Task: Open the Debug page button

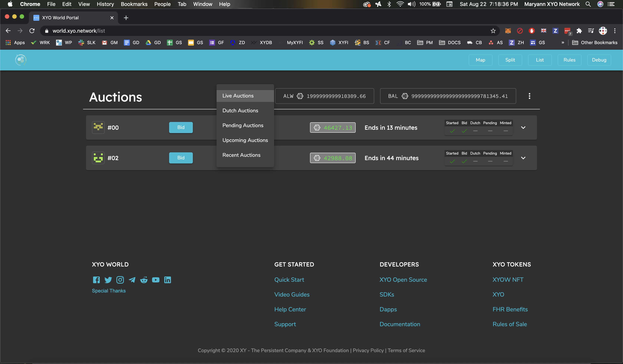Action: (599, 60)
